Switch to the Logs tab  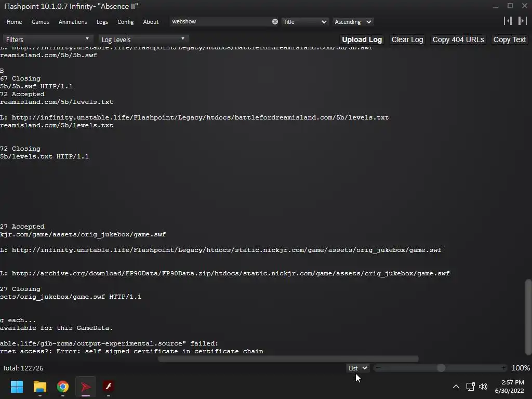point(102,22)
